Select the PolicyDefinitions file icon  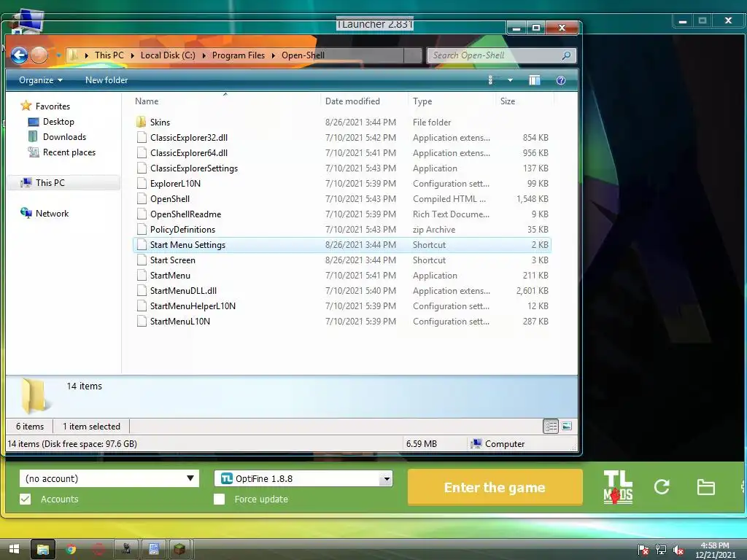point(142,230)
